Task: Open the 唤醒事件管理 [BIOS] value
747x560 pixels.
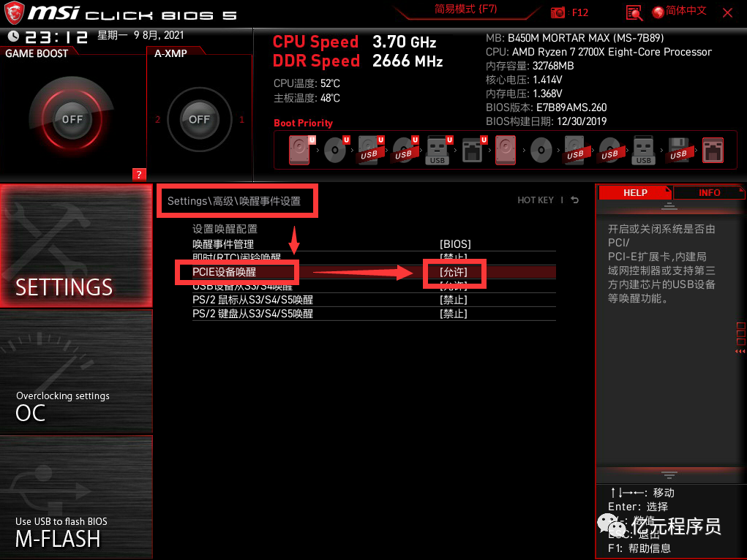Action: click(x=455, y=244)
